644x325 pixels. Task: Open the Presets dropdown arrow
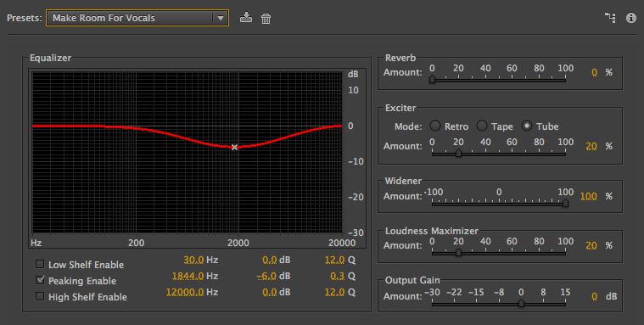coord(220,18)
